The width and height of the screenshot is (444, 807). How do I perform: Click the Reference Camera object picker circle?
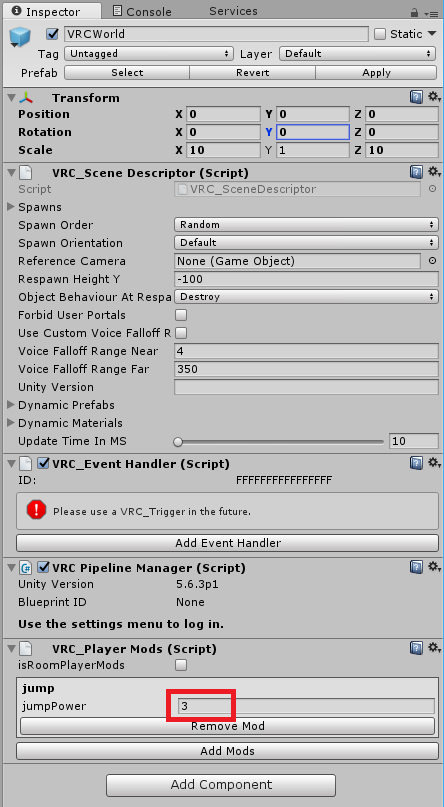tap(432, 261)
